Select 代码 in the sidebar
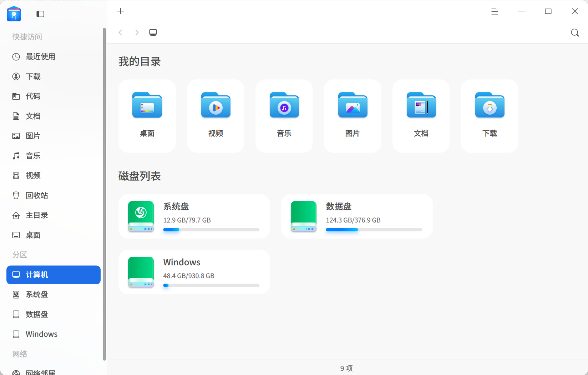This screenshot has height=375, width=588. tap(54, 96)
